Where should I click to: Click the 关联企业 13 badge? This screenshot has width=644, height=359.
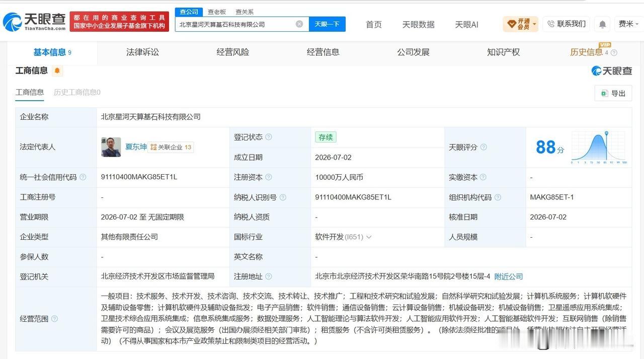[171, 147]
